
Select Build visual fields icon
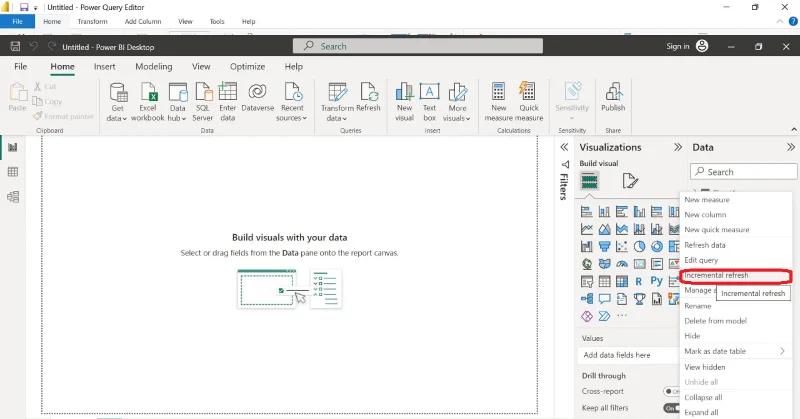[x=589, y=181]
